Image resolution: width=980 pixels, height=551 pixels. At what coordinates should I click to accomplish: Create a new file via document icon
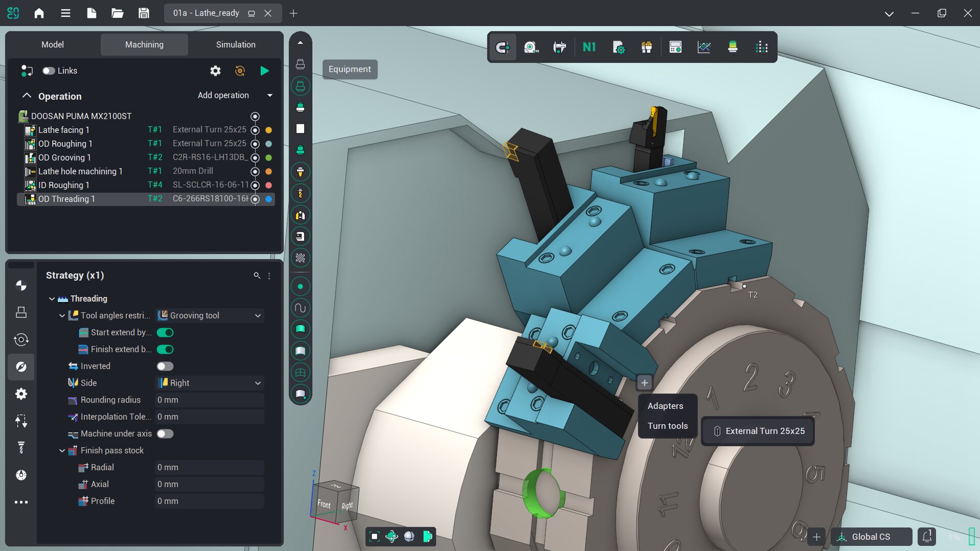[x=92, y=13]
